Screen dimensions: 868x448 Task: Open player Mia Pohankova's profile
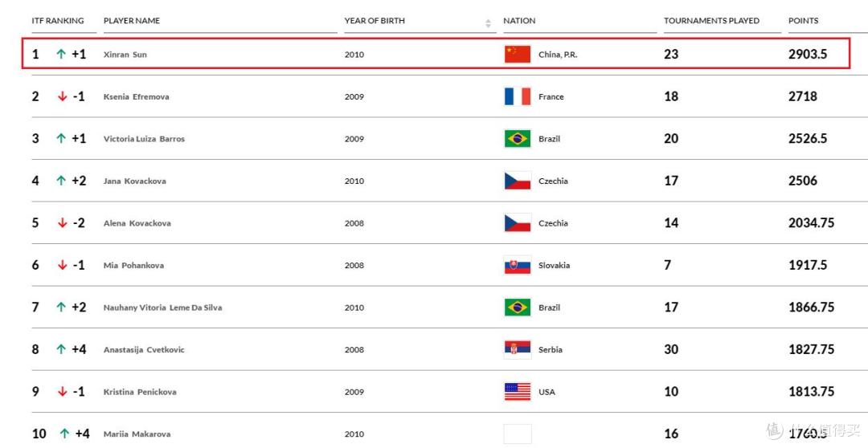point(133,266)
